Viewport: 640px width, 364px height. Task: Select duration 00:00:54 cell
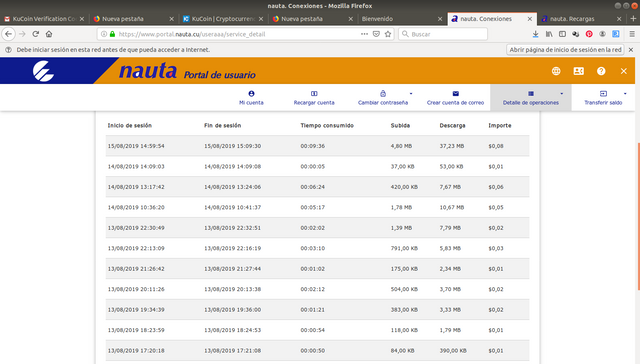[313, 330]
